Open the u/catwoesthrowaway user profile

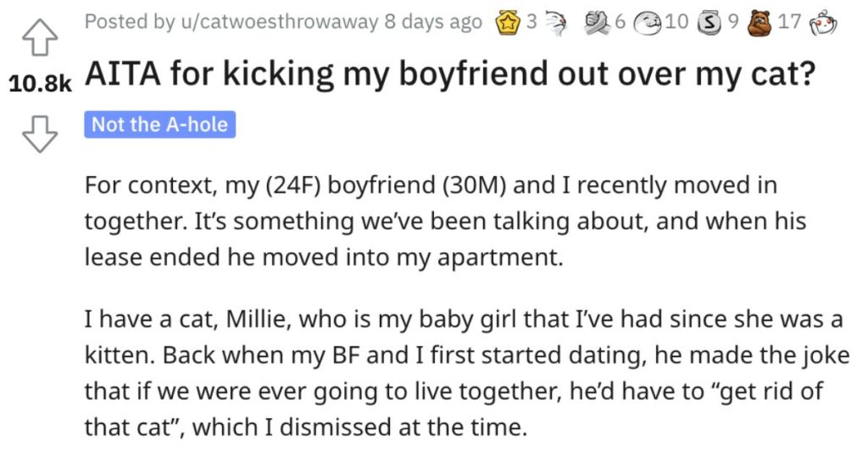click(278, 22)
